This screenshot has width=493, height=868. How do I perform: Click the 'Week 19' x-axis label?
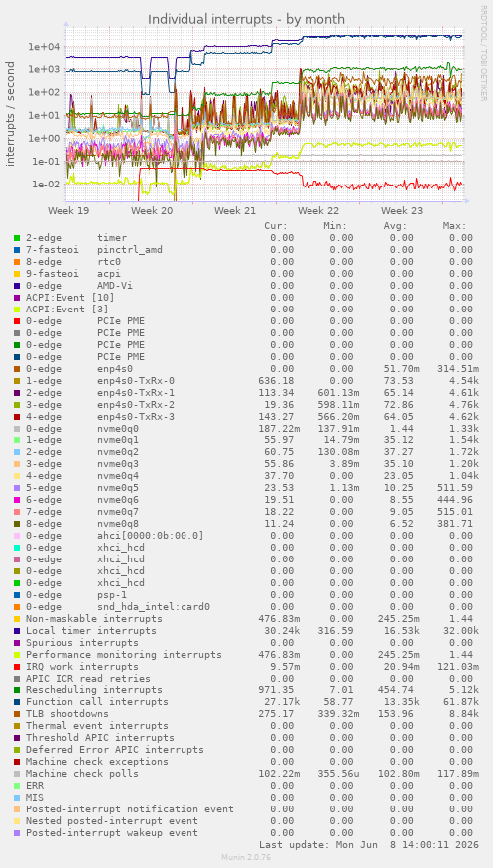pyautogui.click(x=68, y=211)
